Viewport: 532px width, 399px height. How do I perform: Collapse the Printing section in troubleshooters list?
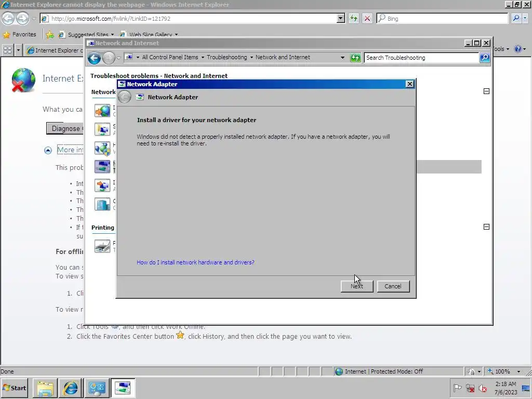click(486, 227)
